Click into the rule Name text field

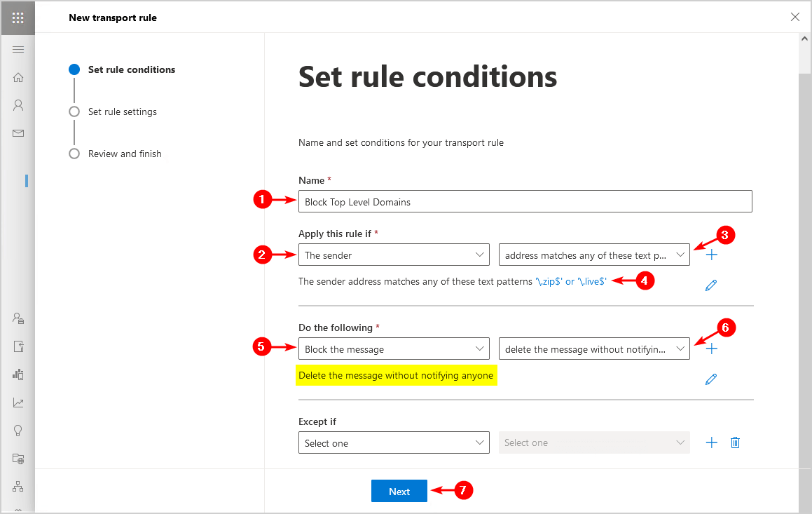click(525, 202)
